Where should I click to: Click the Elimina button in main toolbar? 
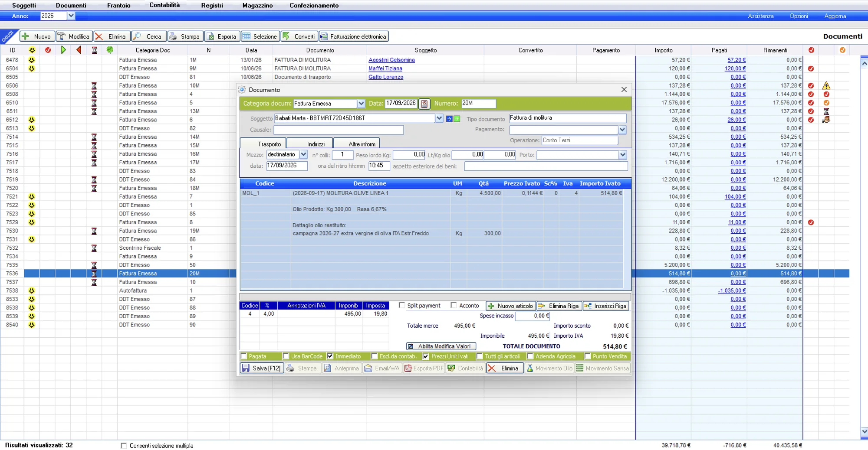[x=111, y=36]
